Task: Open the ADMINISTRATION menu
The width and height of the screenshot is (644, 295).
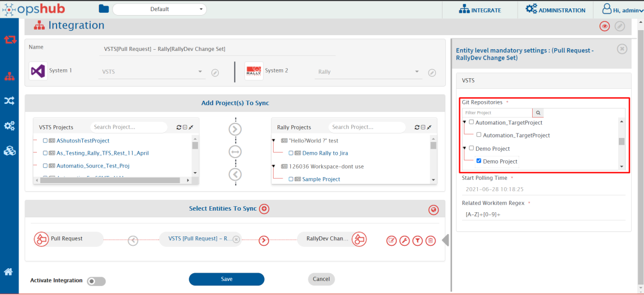Action: coord(556,10)
